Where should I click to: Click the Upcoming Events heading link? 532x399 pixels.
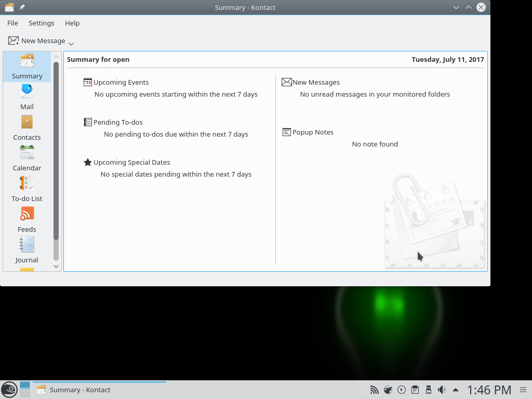point(121,82)
